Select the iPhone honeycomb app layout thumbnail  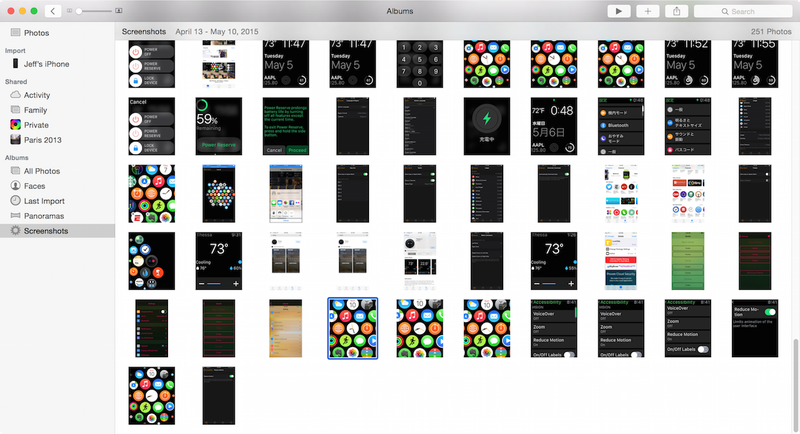[x=218, y=194]
